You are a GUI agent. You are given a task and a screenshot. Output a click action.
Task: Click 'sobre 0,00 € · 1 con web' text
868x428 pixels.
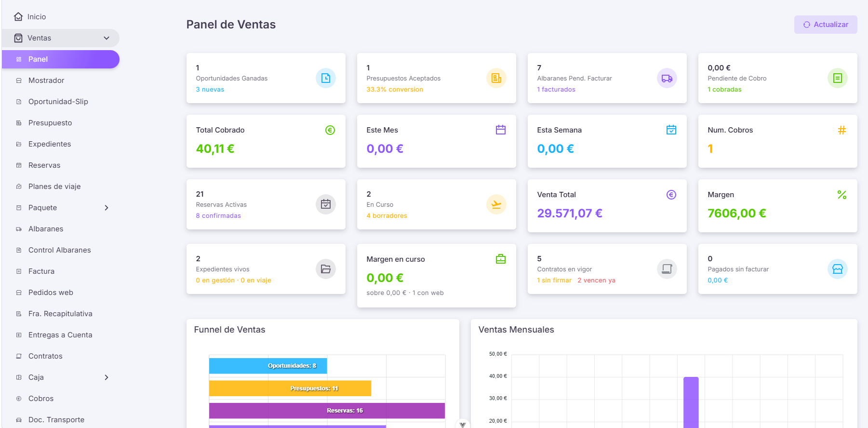[x=405, y=293]
